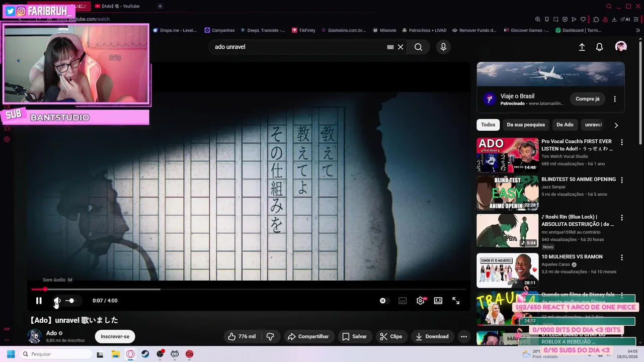
Task: Open options for Pro Vocal Coach video
Action: click(622, 142)
